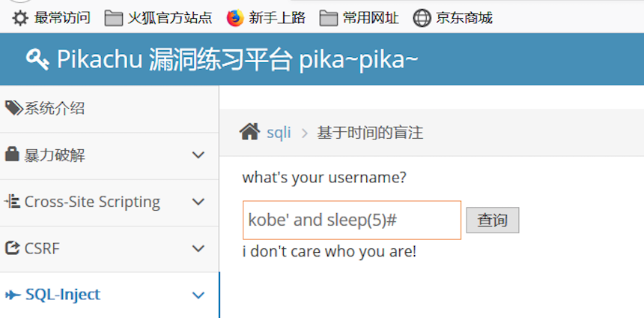Click the Cross-Site Scripting sidebar icon

(x=12, y=202)
